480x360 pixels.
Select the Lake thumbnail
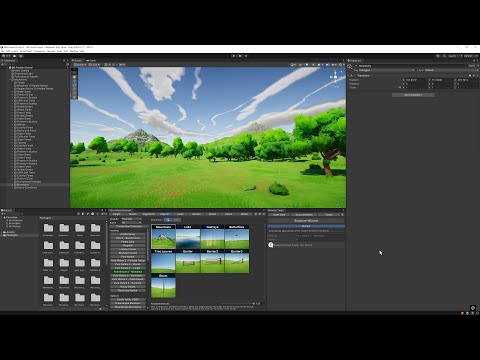(x=188, y=236)
